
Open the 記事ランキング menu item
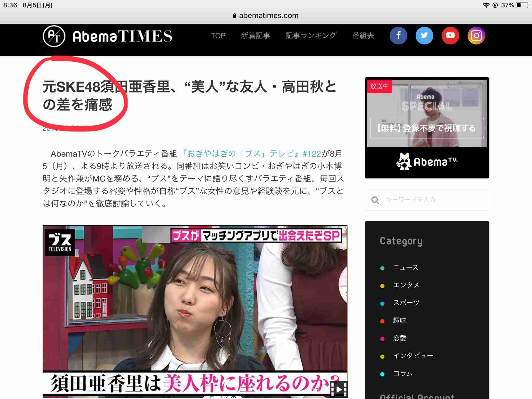[311, 36]
